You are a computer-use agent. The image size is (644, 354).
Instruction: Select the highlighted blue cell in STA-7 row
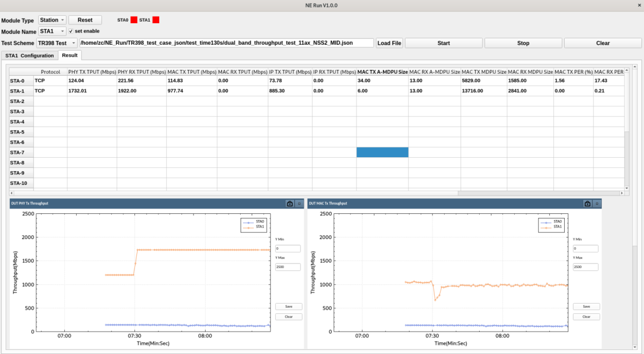(382, 153)
